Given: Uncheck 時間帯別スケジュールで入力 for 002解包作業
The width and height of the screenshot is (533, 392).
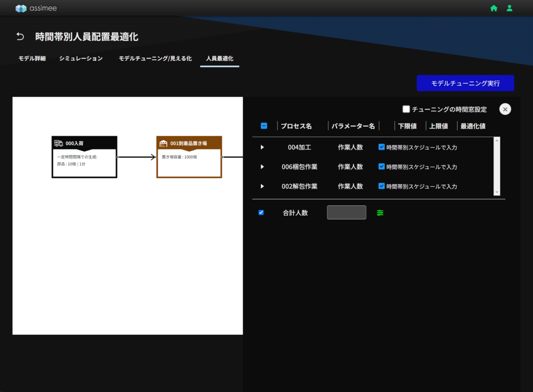Looking at the screenshot, I should point(382,186).
